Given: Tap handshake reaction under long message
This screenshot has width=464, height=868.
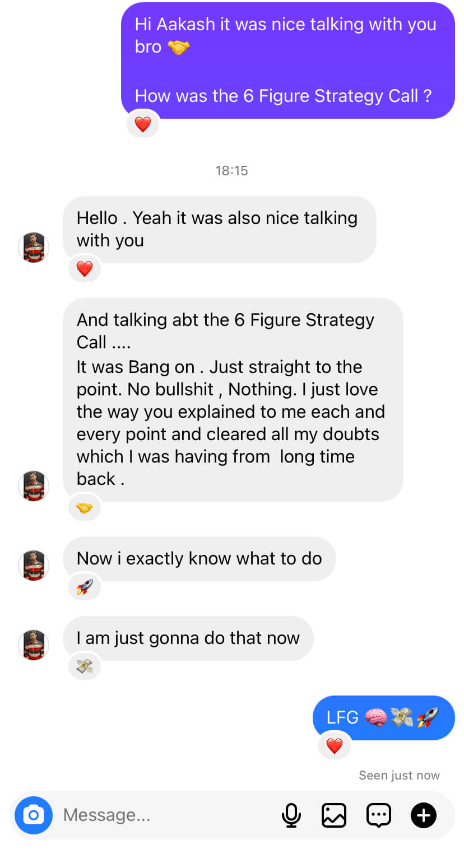Looking at the screenshot, I should click(x=85, y=508).
